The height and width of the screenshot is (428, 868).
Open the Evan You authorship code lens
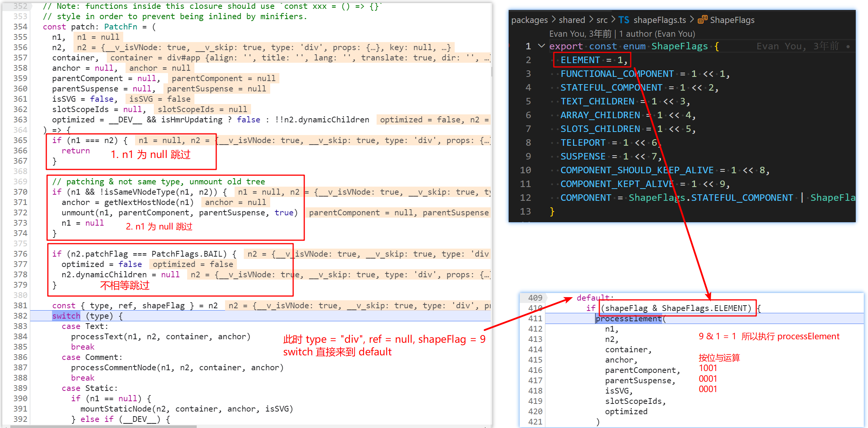pos(622,34)
